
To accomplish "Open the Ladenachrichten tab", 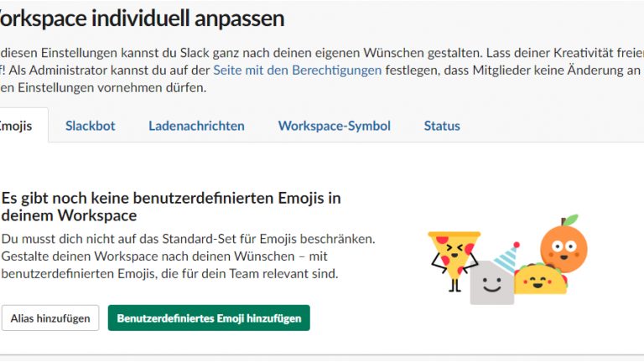I will pos(196,126).
